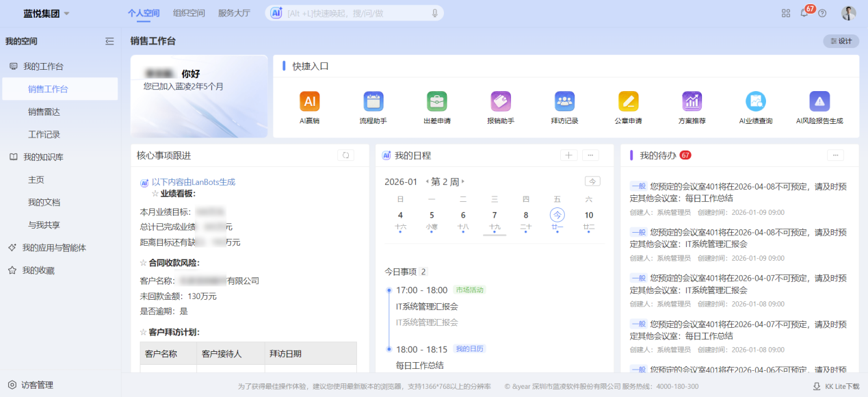
Task: Go to previous week arrow
Action: tap(427, 181)
